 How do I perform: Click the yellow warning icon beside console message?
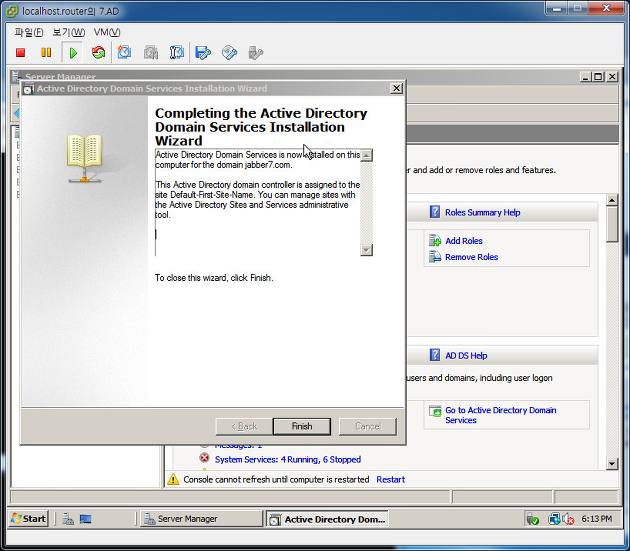tap(173, 479)
